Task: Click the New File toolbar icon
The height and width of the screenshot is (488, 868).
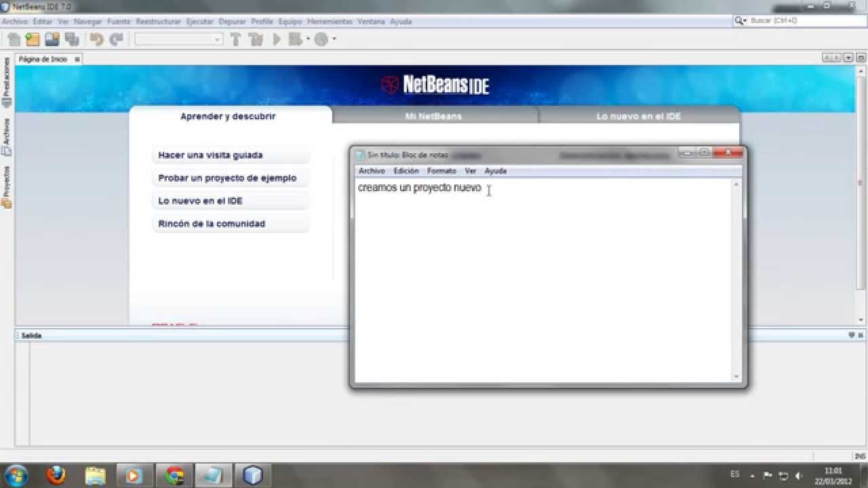Action: [14, 39]
